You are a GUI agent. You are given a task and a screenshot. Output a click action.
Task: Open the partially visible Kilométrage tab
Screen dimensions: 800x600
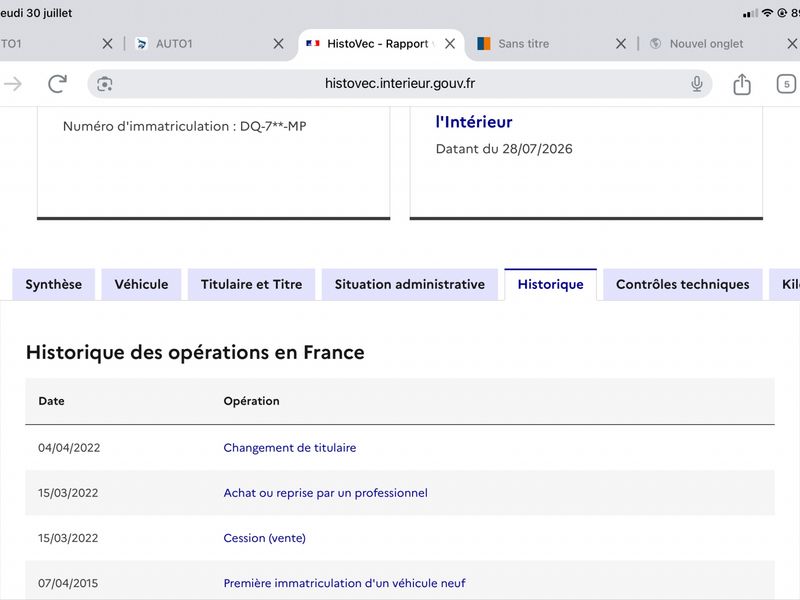786,284
